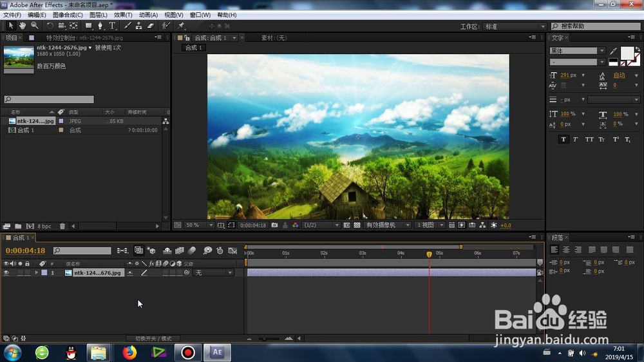Open the 编辑(E) menu
Image resolution: width=644 pixels, height=362 pixels.
37,15
